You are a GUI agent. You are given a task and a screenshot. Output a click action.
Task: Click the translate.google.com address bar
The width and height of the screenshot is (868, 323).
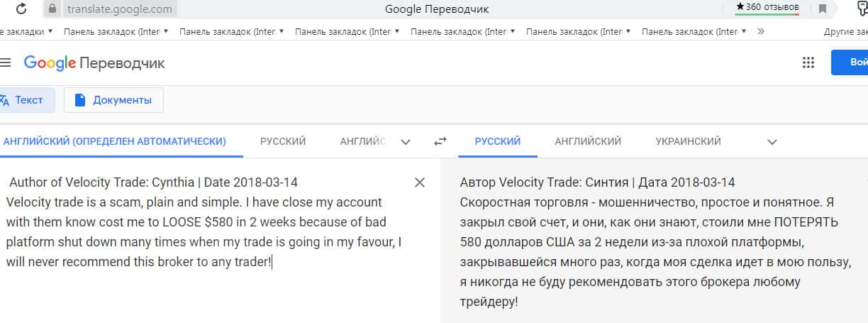(x=120, y=9)
